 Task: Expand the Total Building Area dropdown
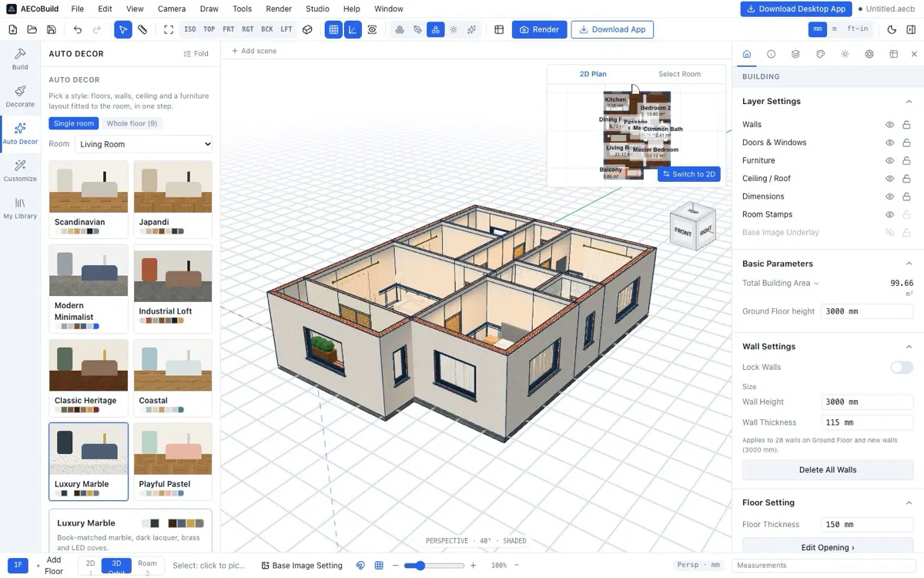click(x=781, y=283)
